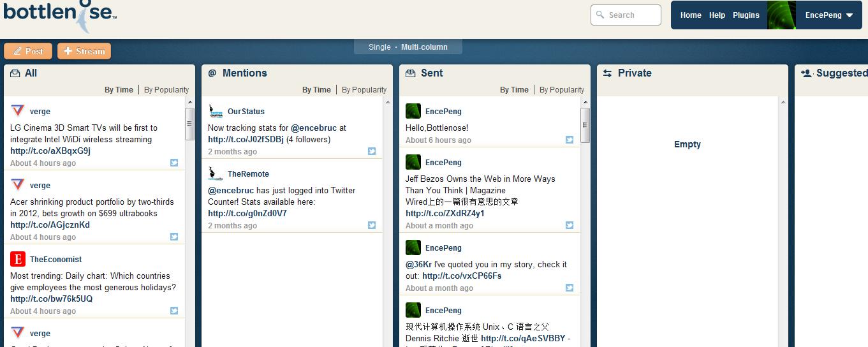Open Help in the top navigation
Viewport: 868px width, 347px height.
point(717,15)
